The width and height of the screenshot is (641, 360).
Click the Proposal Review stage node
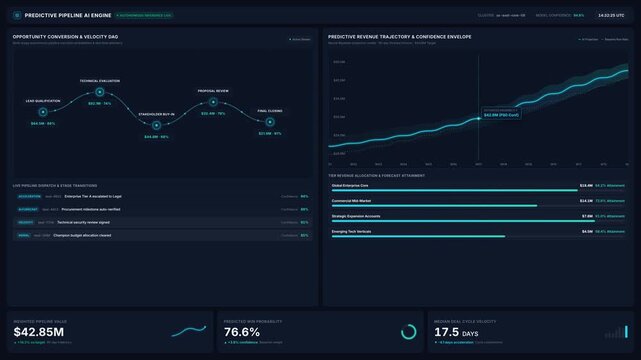[x=213, y=102]
